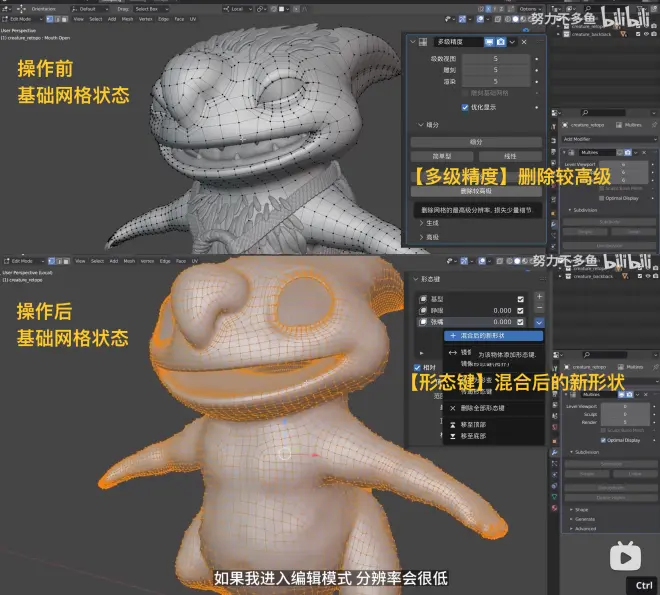
Task: Collapse the 形态键 panel
Action: (416, 279)
